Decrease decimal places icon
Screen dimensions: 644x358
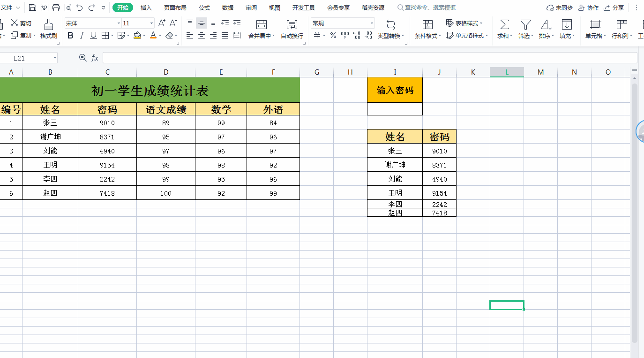tap(368, 35)
